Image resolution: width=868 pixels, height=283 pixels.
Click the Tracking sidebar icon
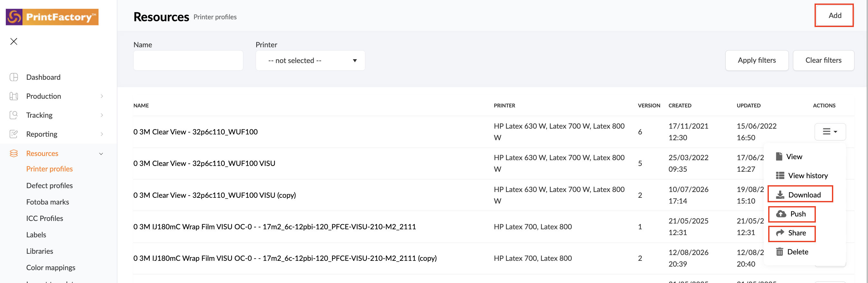(14, 115)
